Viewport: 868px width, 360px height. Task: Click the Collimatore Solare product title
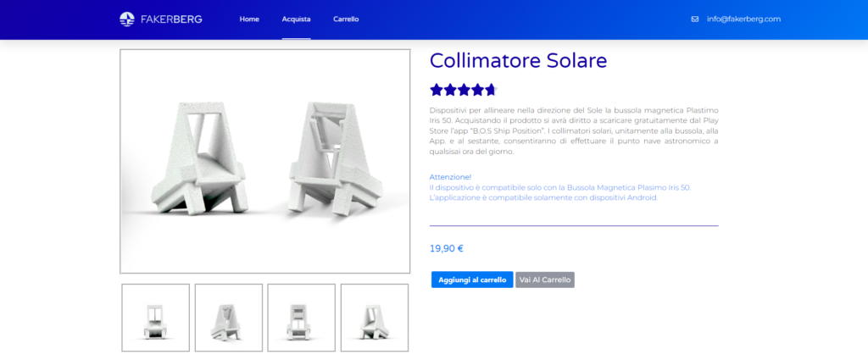(518, 61)
